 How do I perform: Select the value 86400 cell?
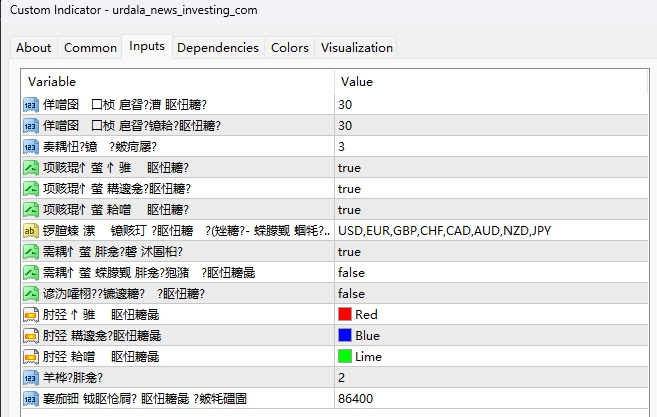coord(491,398)
